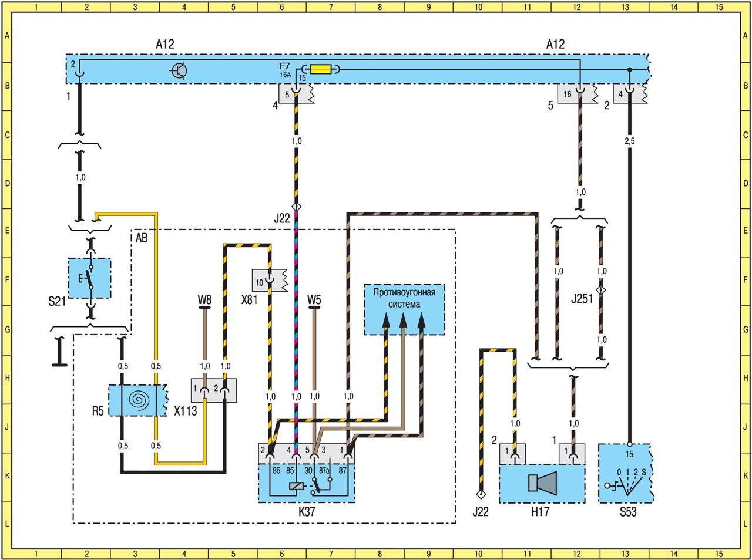Click pin 1 of connector X113
Viewport: 752px width, 560px height.
pos(196,389)
